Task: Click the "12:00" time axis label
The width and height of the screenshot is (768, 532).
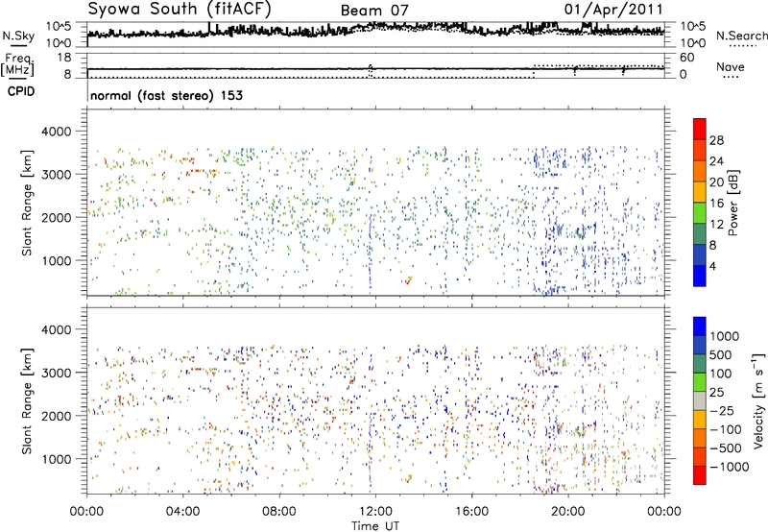Action: point(375,512)
